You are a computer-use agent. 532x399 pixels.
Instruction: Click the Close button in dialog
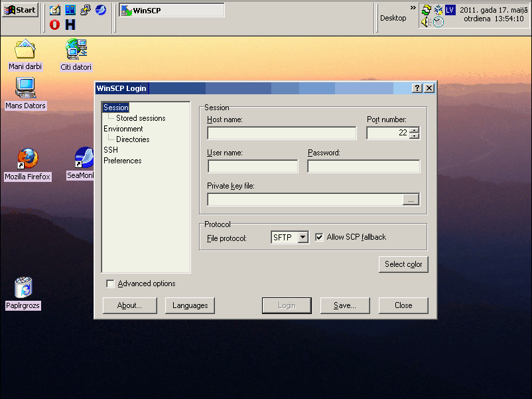(403, 305)
